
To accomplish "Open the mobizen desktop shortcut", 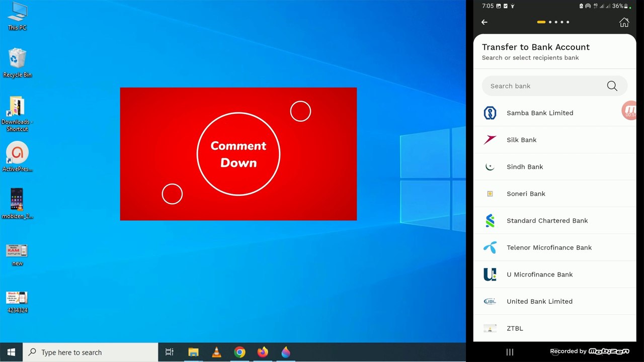I will pyautogui.click(x=17, y=204).
